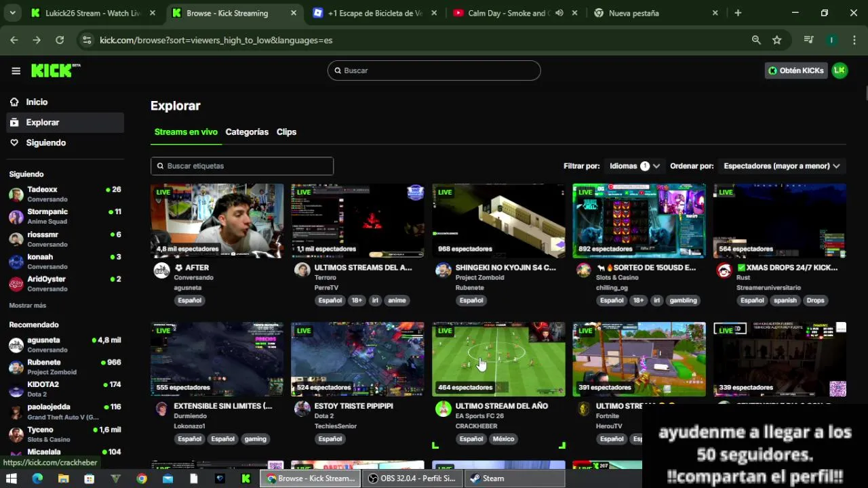Select Drops tag under XMAS DROPS stream

815,300
